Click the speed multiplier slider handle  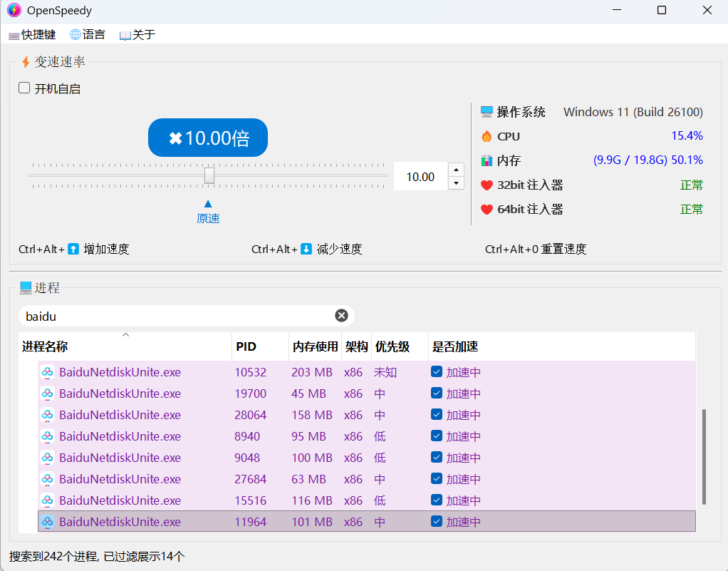point(209,175)
